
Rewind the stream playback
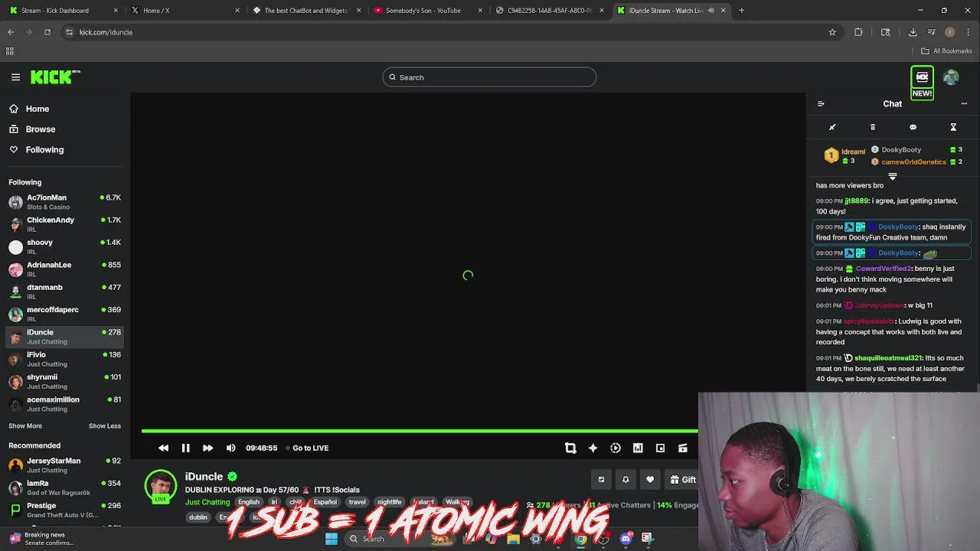163,448
